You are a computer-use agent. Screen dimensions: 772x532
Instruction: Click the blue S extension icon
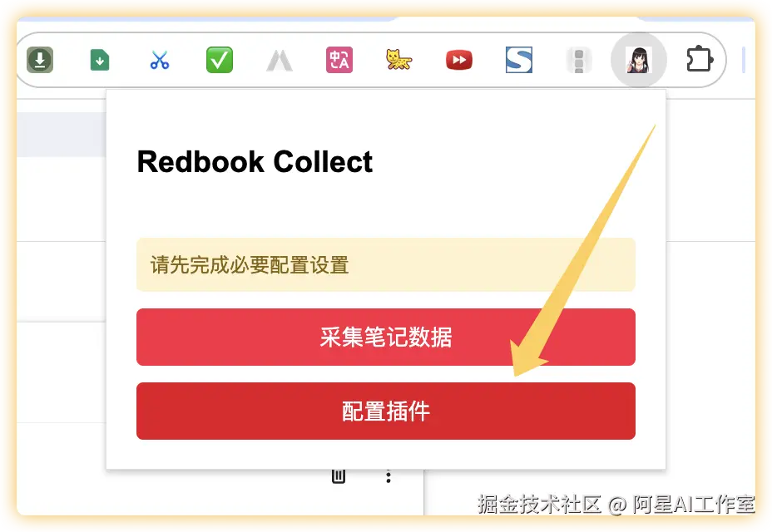pos(519,60)
